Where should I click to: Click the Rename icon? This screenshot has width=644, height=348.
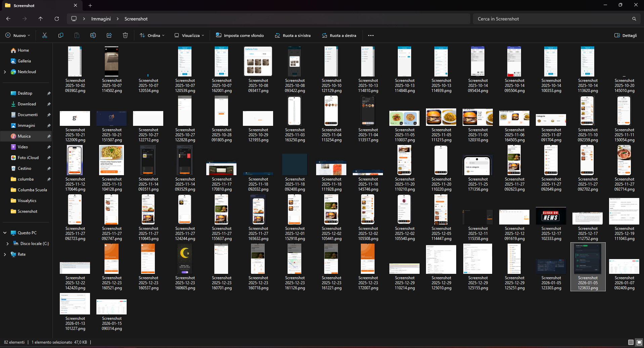pos(93,36)
